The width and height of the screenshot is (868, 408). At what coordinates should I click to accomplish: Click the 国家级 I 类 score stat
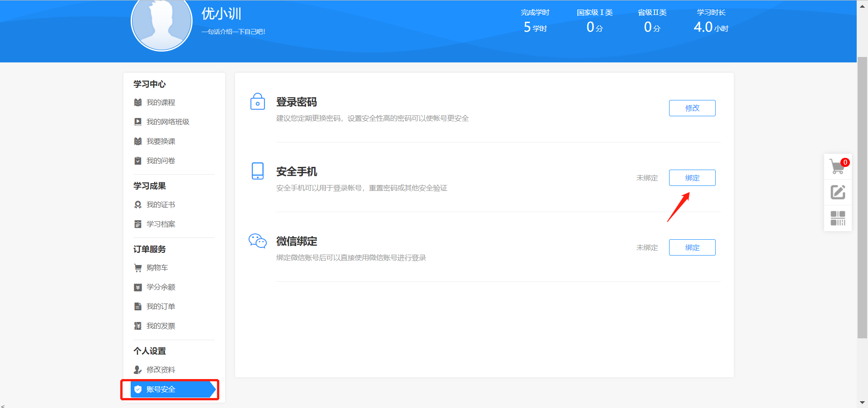tap(594, 21)
